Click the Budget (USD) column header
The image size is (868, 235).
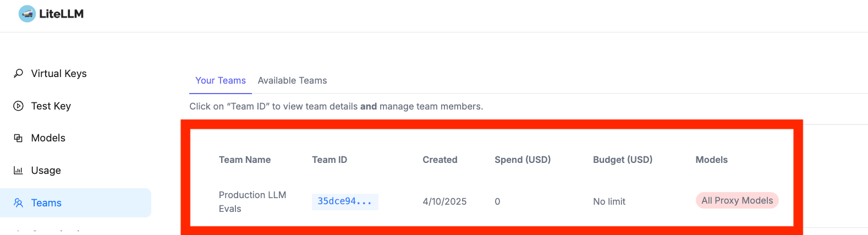tap(622, 160)
